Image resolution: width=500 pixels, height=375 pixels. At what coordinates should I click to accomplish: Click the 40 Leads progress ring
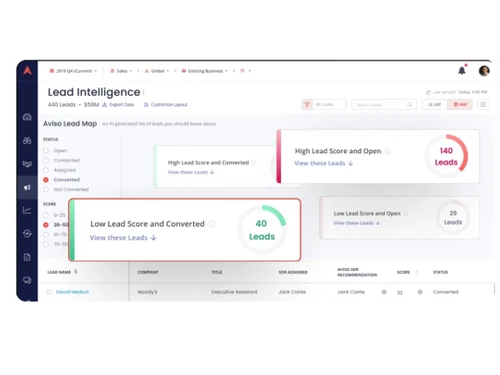[262, 230]
